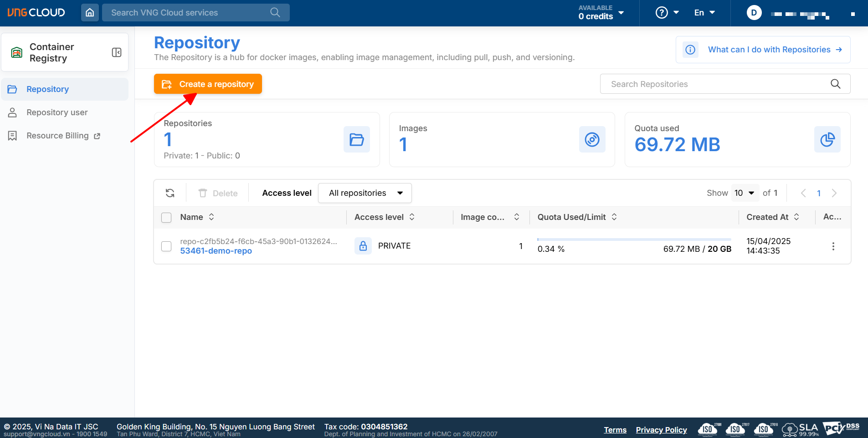Expand the Show 10 rows dropdown
The width and height of the screenshot is (868, 438).
(x=745, y=193)
